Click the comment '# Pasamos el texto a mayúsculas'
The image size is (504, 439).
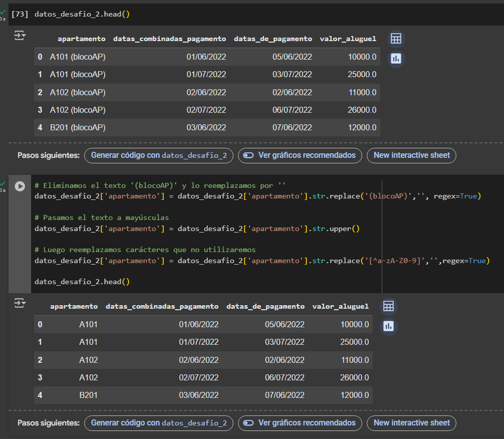pyautogui.click(x=102, y=217)
